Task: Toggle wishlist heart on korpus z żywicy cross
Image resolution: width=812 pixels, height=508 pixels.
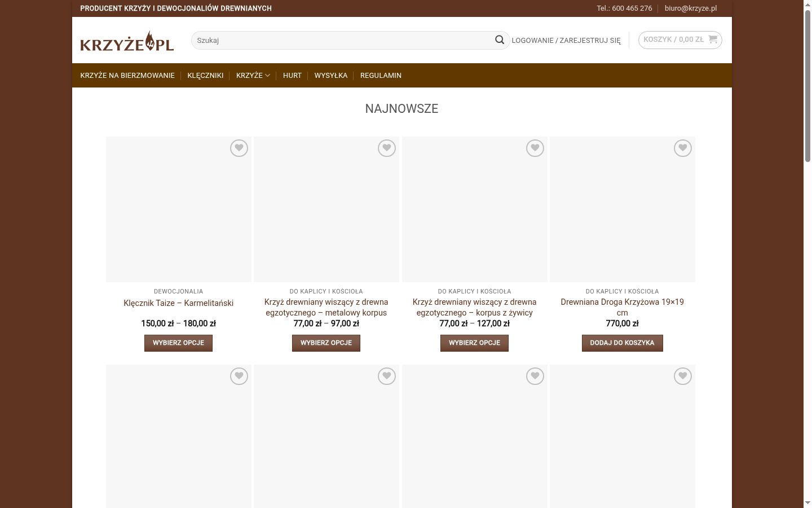Action: 535,148
